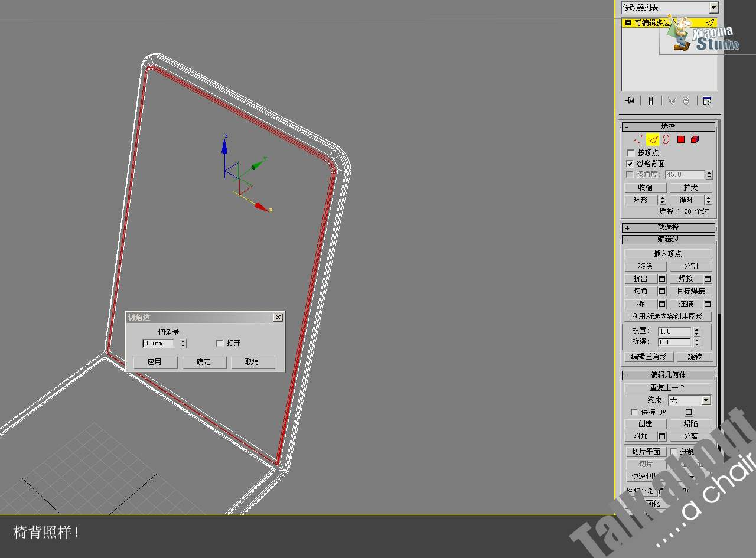Enable the 按顶点 checkbox
This screenshot has width=756, height=558.
[630, 153]
